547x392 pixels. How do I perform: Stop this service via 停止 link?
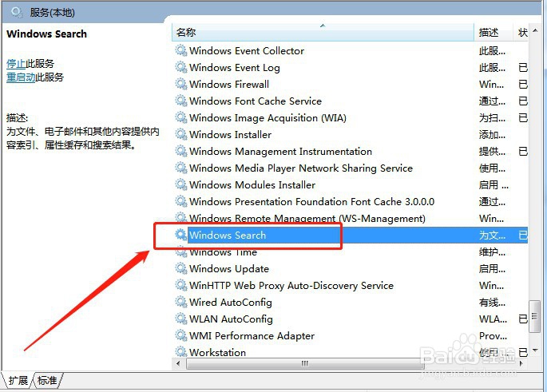pos(16,64)
